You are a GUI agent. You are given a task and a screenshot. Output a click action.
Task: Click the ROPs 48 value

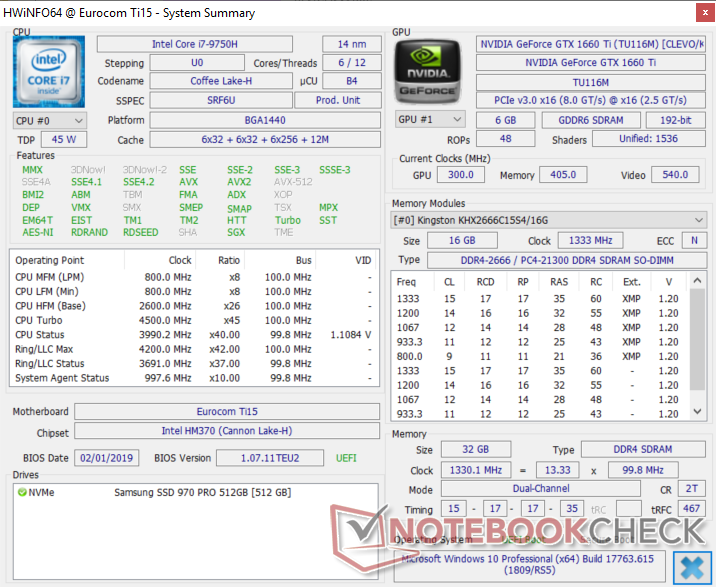505,138
